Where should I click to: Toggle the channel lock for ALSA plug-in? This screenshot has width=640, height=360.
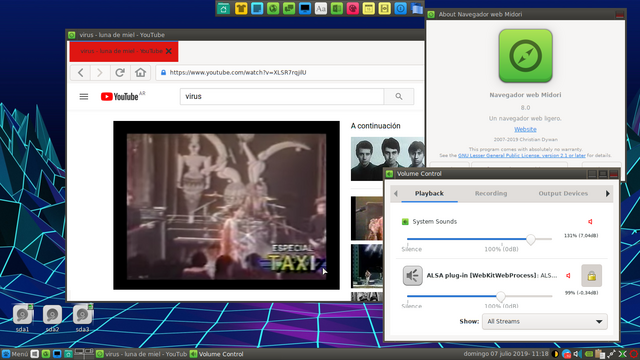591,276
